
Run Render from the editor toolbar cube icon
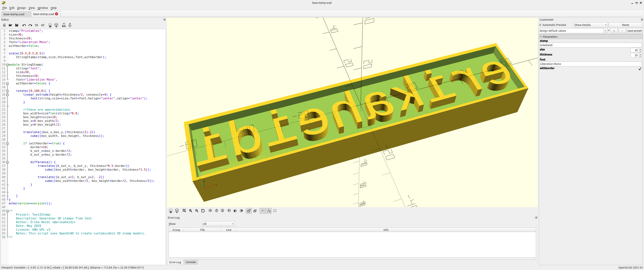tap(56, 25)
